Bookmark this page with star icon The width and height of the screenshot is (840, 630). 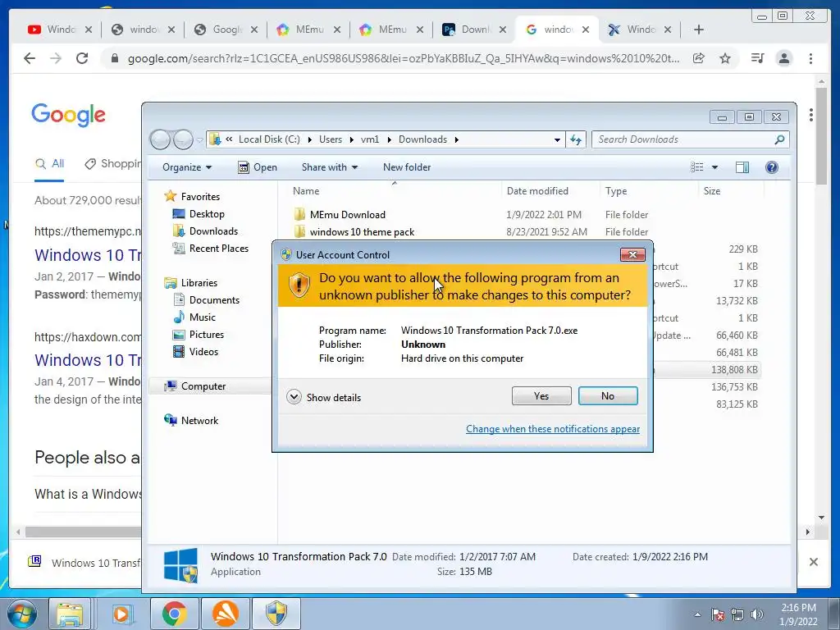point(725,58)
